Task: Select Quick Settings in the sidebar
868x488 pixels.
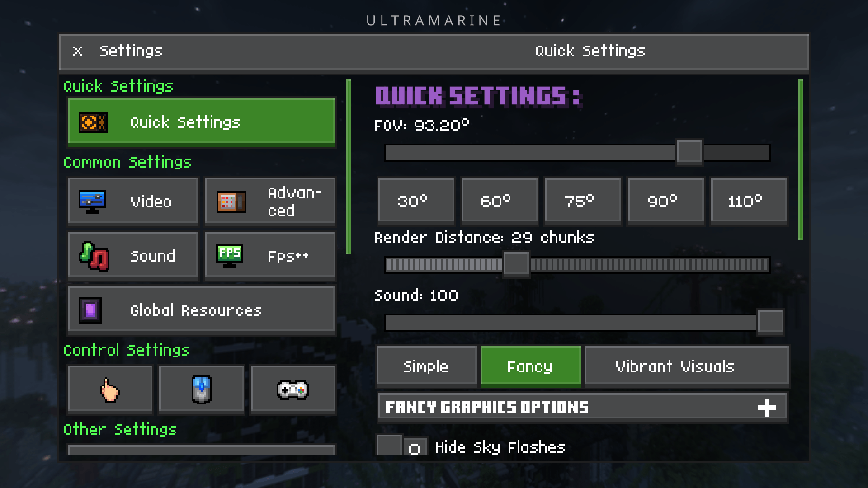Action: (x=201, y=122)
